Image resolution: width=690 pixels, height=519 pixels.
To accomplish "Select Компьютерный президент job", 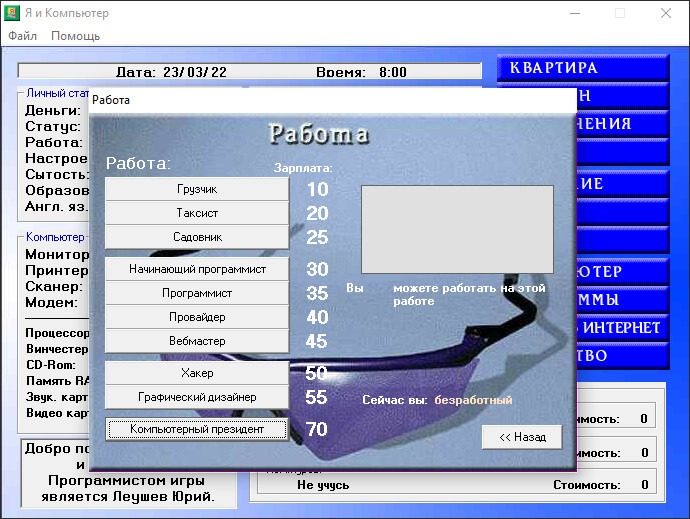I will tap(197, 429).
